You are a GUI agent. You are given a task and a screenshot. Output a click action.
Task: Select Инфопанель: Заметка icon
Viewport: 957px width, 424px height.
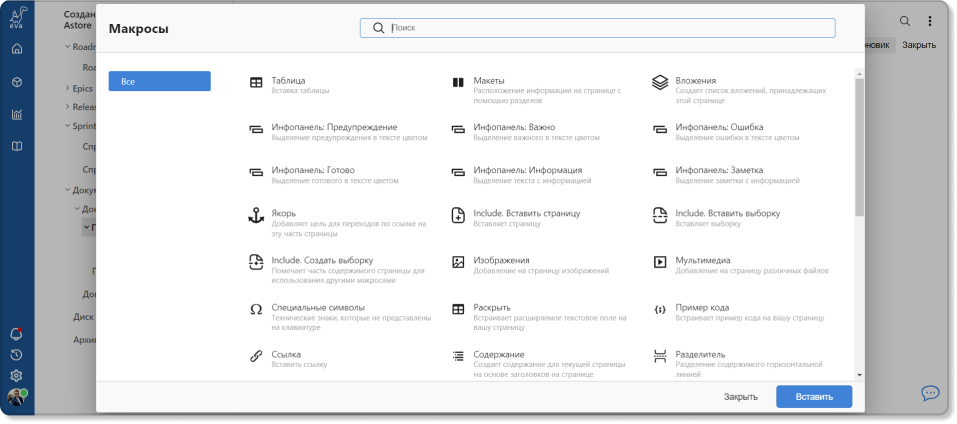(x=660, y=172)
